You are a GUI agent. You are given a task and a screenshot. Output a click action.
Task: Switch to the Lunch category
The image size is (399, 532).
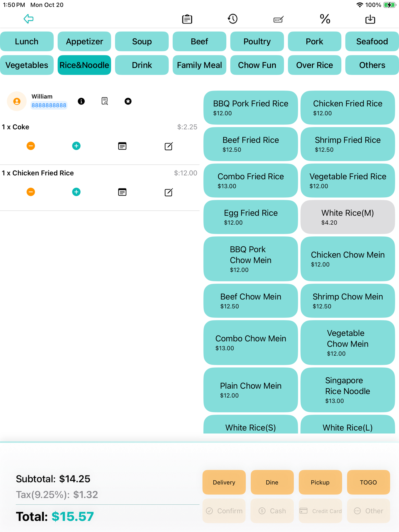coord(27,41)
